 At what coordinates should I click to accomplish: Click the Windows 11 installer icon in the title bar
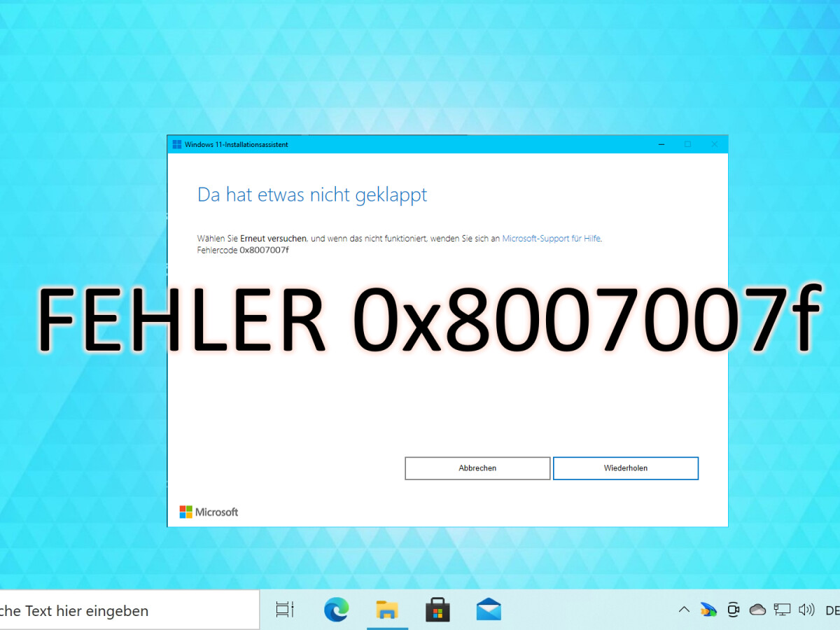pos(176,144)
